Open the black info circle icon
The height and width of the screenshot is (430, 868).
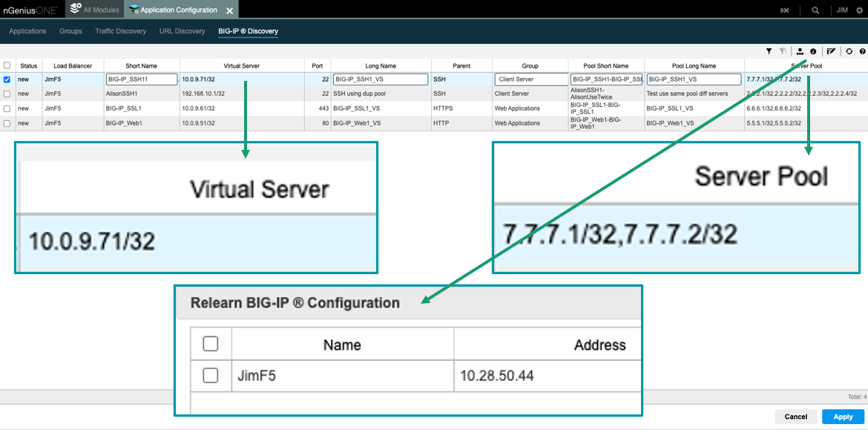coord(813,51)
